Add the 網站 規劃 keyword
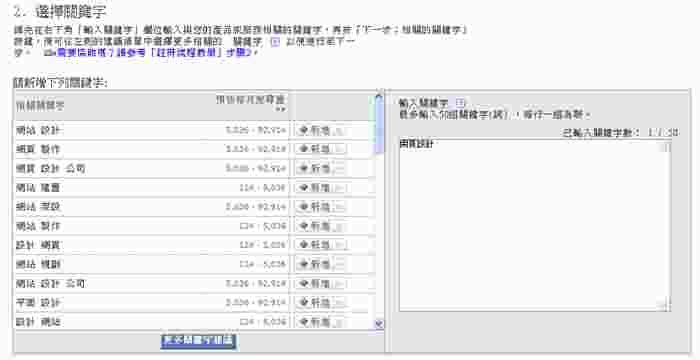This screenshot has width=700, height=360. (x=321, y=264)
